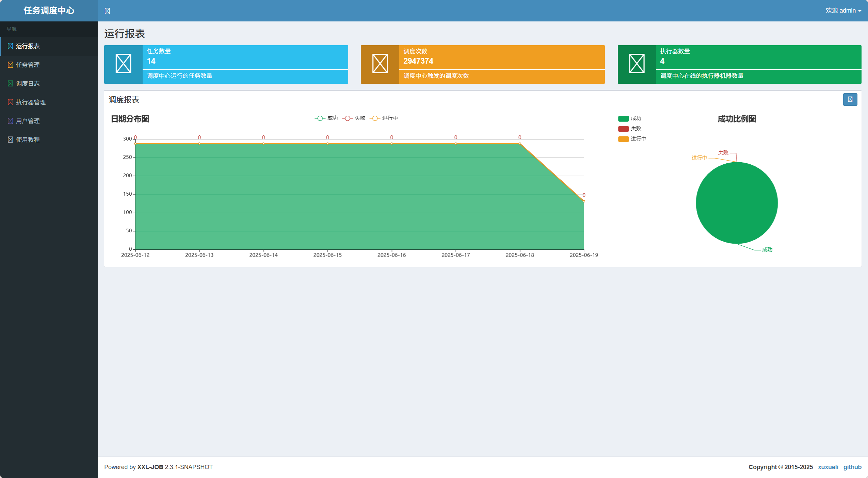Click the red 执行器管理 sidebar icon
Viewport: 868px width, 478px height.
pyautogui.click(x=10, y=102)
